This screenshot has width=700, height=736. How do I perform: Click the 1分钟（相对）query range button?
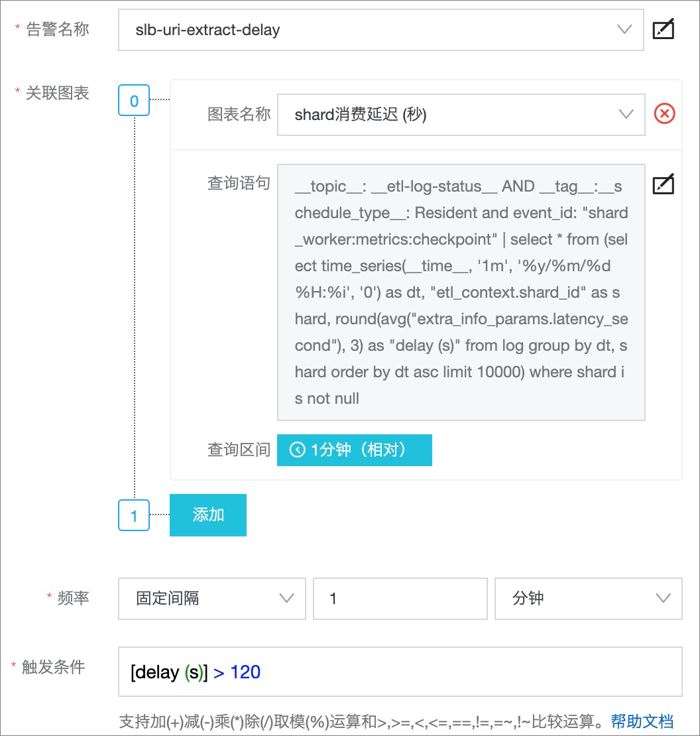pyautogui.click(x=354, y=450)
